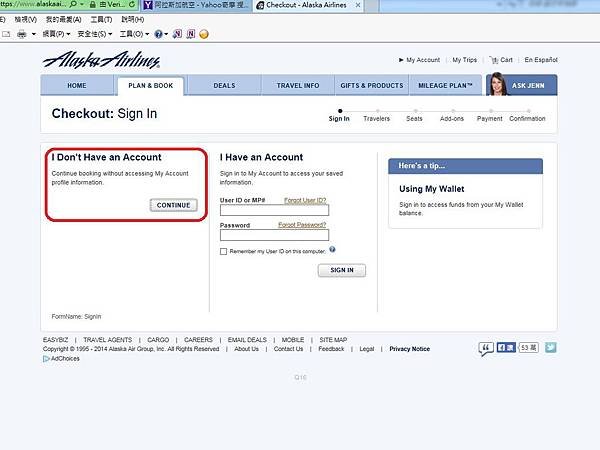Open the 說明(H) menu
Screen dimensions: 600x450
(132, 19)
